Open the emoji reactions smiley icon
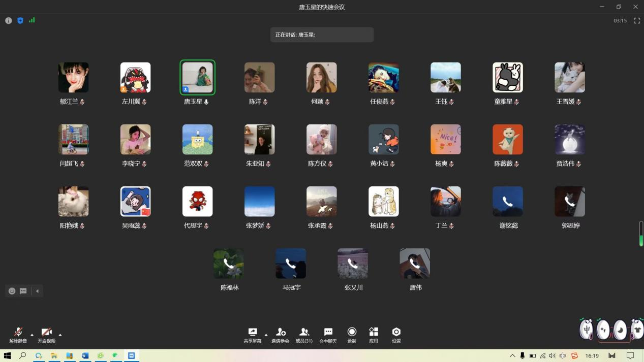This screenshot has height=362, width=644. tap(12, 291)
